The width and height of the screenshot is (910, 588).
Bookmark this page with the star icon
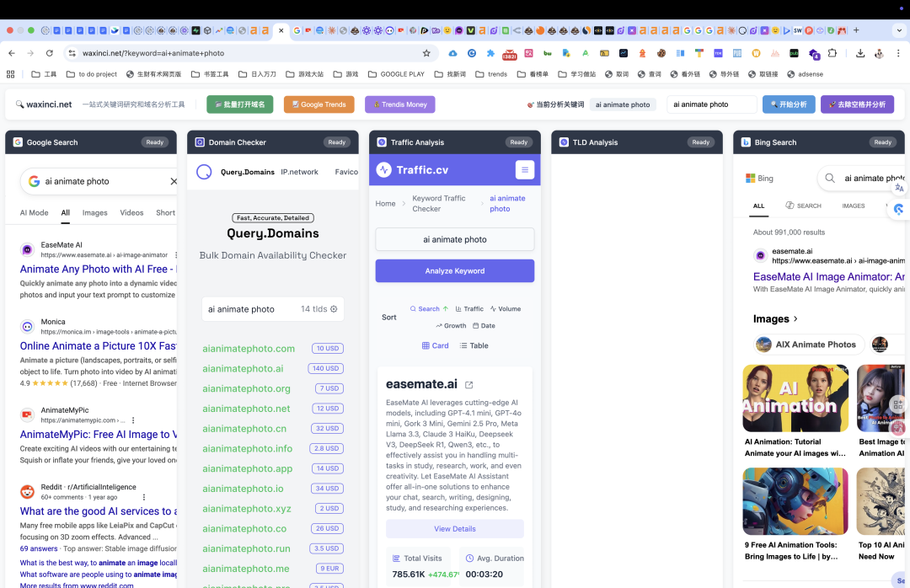(x=426, y=53)
